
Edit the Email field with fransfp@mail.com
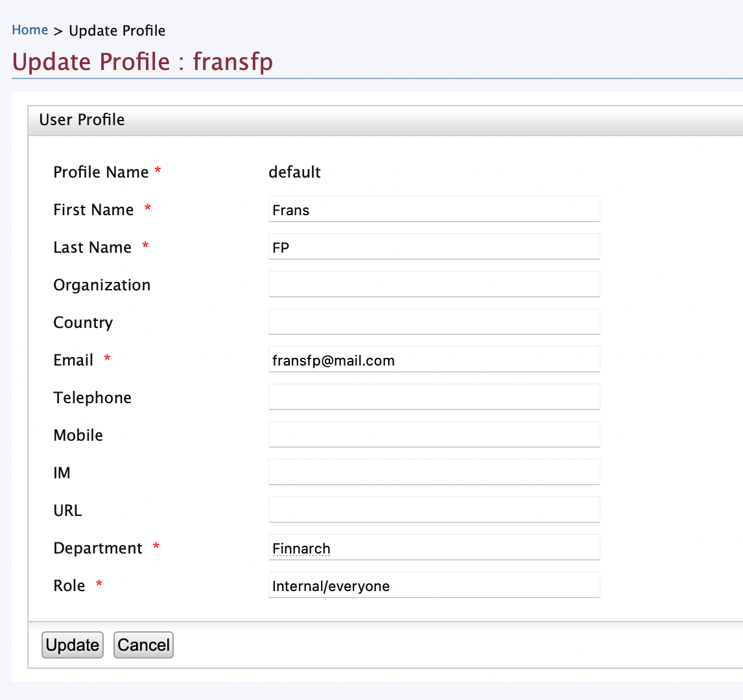[433, 360]
